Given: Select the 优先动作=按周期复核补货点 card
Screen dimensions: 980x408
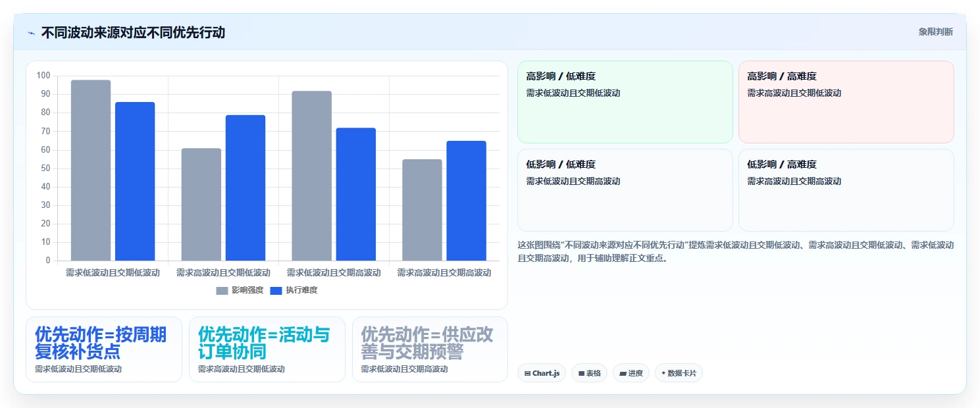Looking at the screenshot, I should [104, 349].
